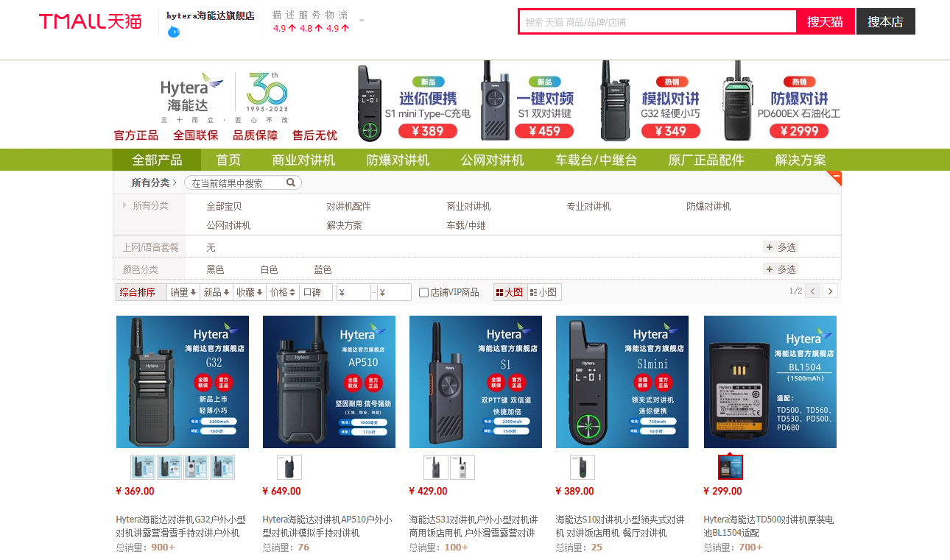Select the second color thumbnail under the G32 product
This screenshot has width=950, height=560.
pyautogui.click(x=169, y=467)
